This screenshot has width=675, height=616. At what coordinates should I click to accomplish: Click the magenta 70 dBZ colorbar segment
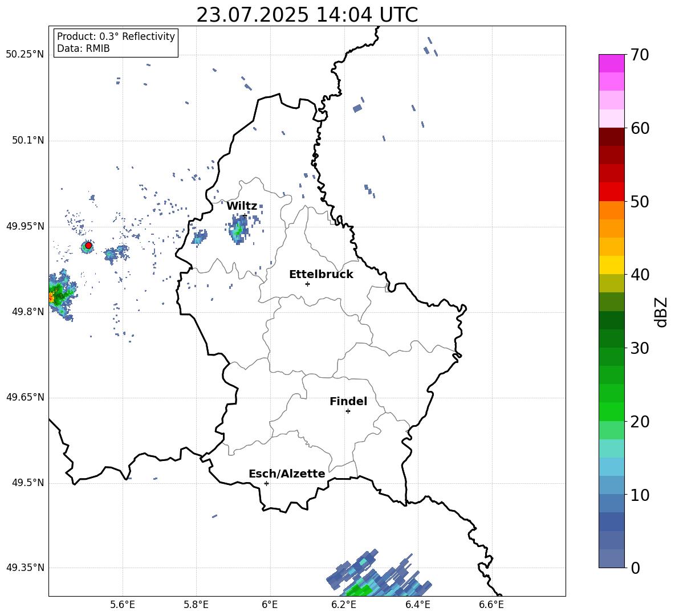611,63
